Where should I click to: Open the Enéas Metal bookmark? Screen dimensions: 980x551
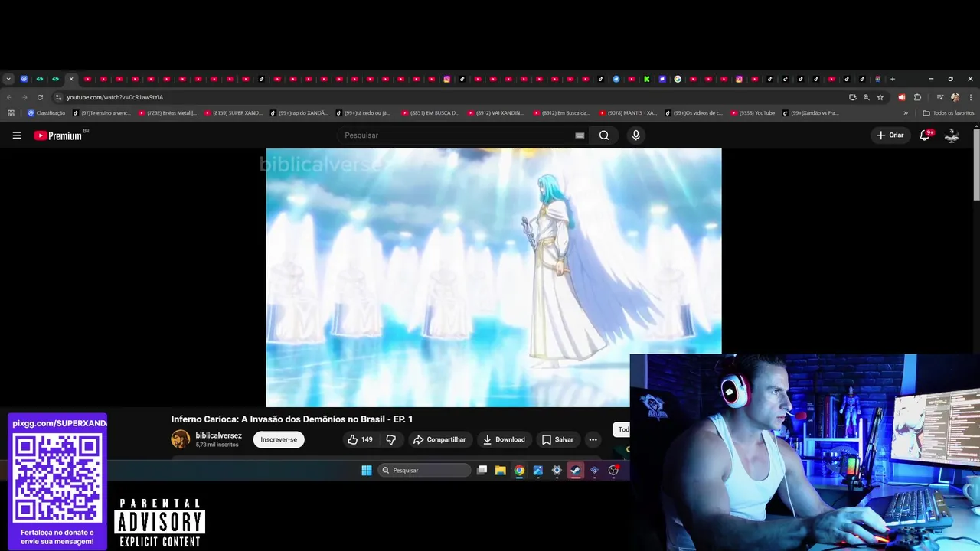click(x=168, y=113)
